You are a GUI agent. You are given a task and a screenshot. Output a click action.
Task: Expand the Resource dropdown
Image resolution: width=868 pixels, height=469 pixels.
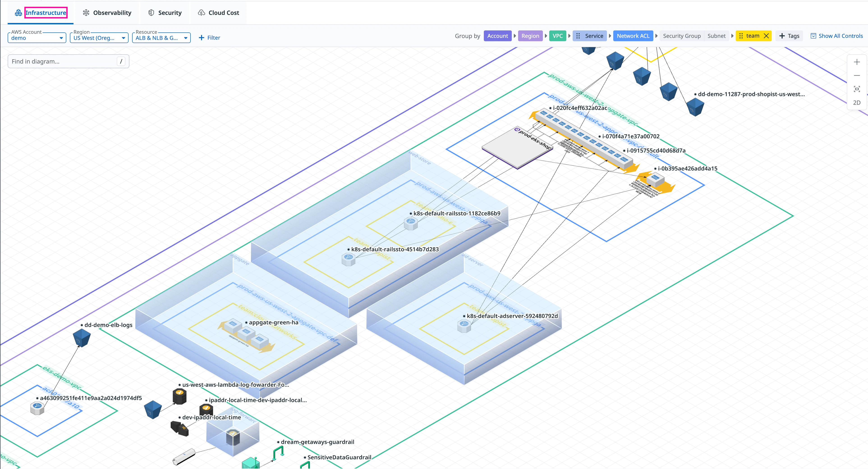click(161, 38)
